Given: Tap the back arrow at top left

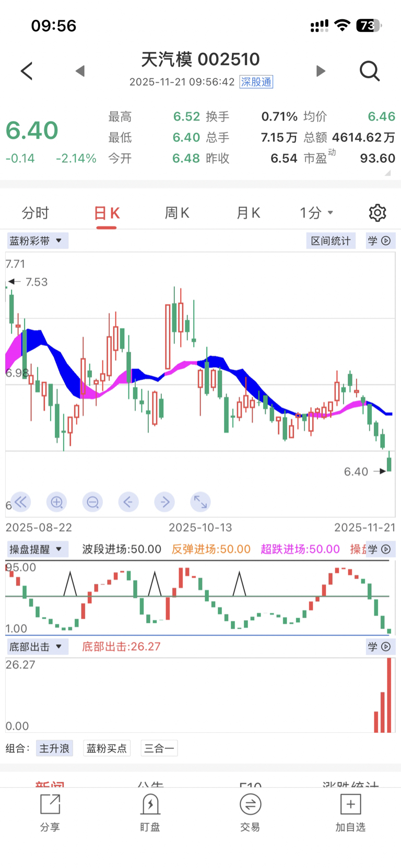Looking at the screenshot, I should pyautogui.click(x=27, y=71).
